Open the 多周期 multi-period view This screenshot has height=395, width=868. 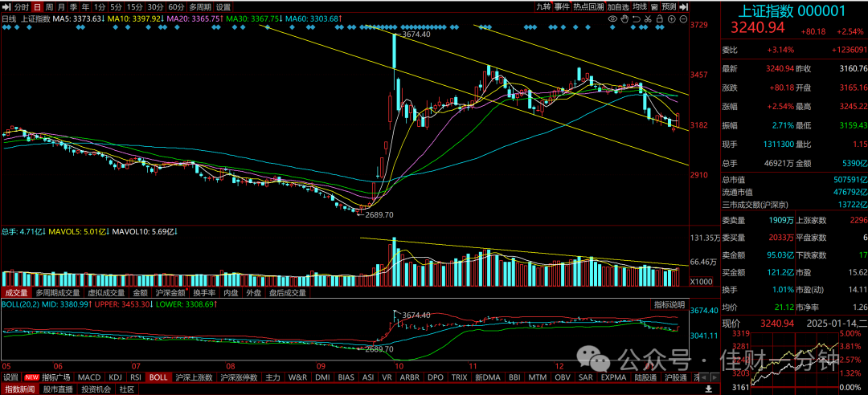click(x=199, y=7)
